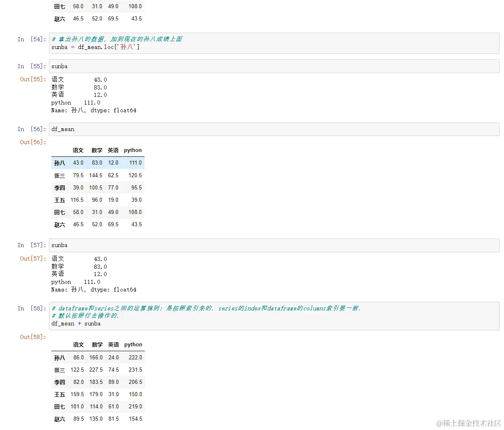Viewport: 504px width, 430px height.
Task: Click the Out[56]: prompt label
Action: coord(33,142)
